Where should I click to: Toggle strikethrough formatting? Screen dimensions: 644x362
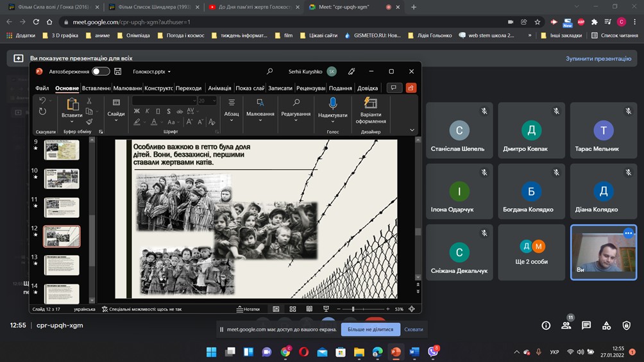[180, 111]
